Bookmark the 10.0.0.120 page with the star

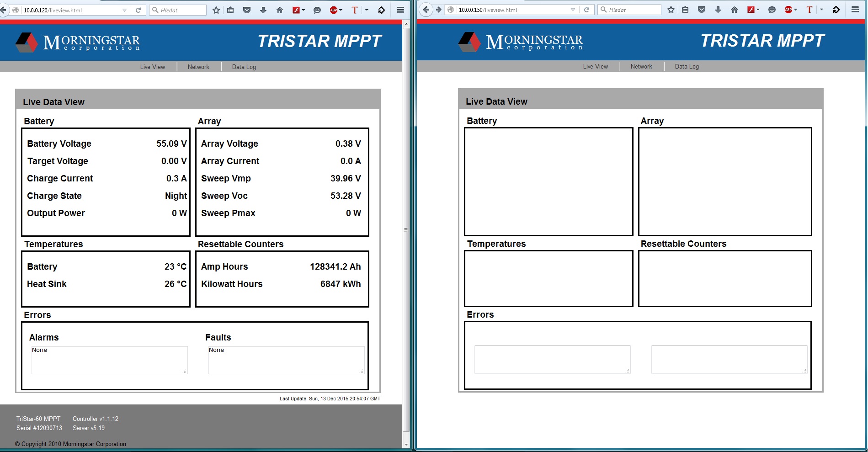(216, 10)
